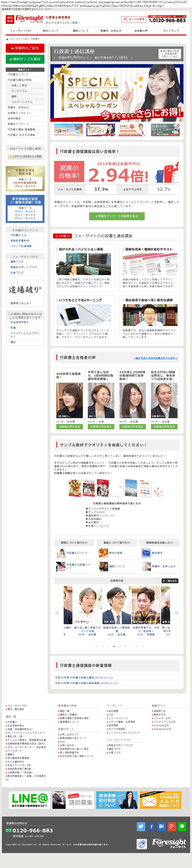
Task: Open フォーサイトTOP in the navigation bar
Action: click(21, 31)
